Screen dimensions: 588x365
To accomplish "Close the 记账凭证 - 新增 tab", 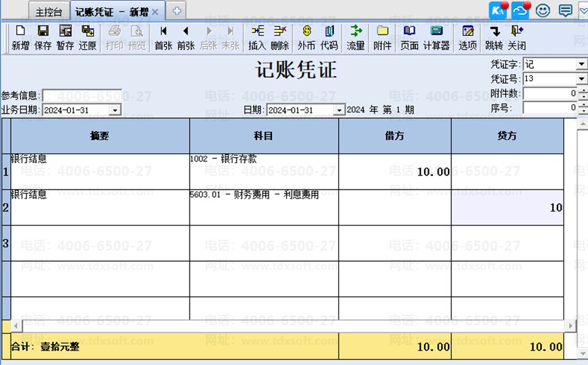I will coord(155,12).
